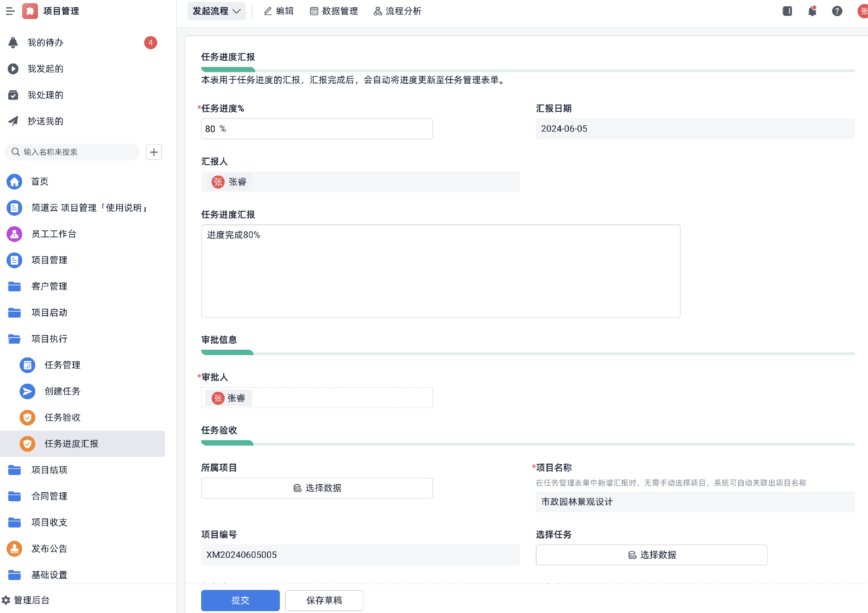This screenshot has height=613, width=868.
Task: Click the help question mark icon
Action: [837, 11]
